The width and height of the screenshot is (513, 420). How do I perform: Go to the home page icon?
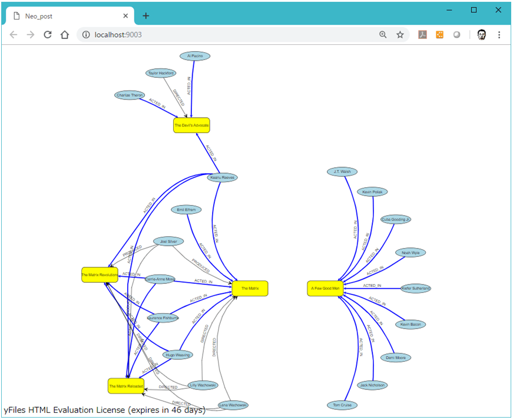[65, 35]
